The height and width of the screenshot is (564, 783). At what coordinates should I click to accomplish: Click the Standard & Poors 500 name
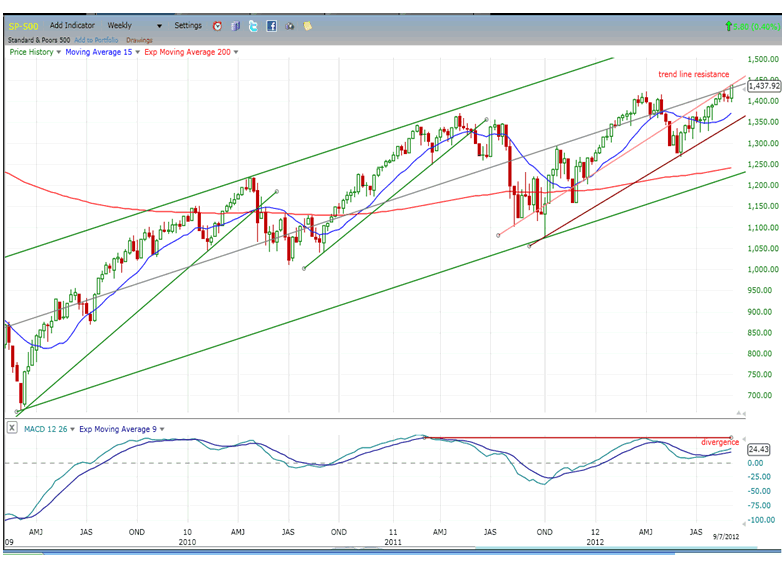coord(38,40)
